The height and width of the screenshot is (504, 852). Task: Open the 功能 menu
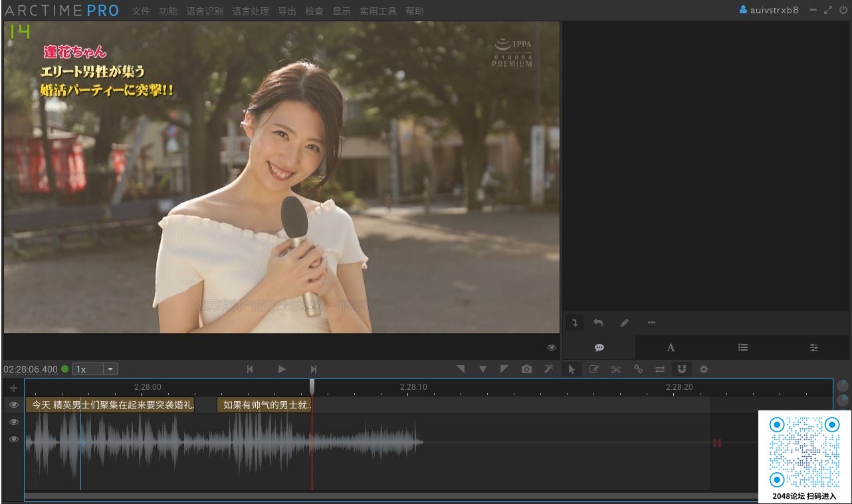click(168, 11)
